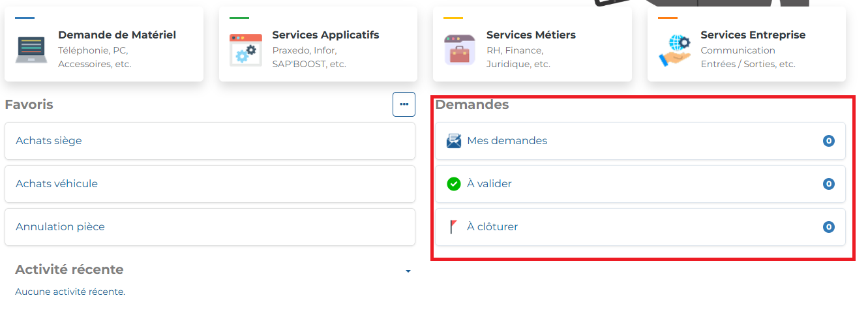Screen dimensions: 868x317
Task: Open the Annulation pièce favorite
Action: [210, 227]
